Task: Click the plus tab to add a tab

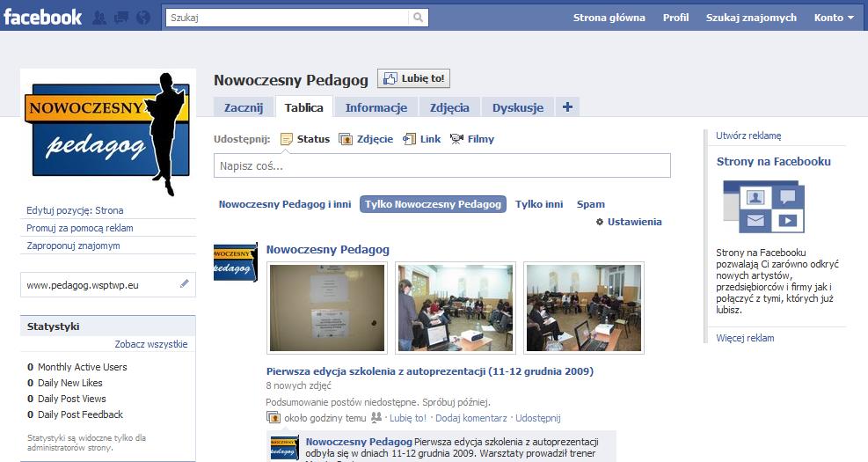Action: coord(567,107)
